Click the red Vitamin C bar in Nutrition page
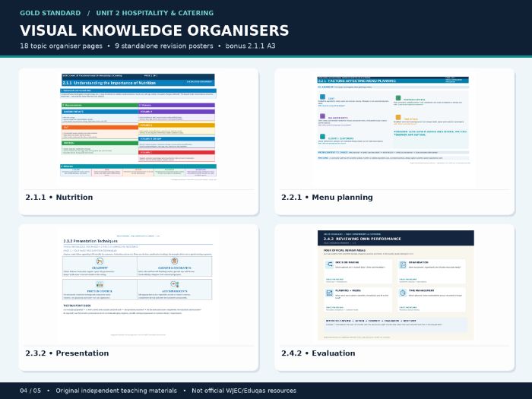Image resolution: width=532 pixels, height=399 pixels. pyautogui.click(x=176, y=153)
